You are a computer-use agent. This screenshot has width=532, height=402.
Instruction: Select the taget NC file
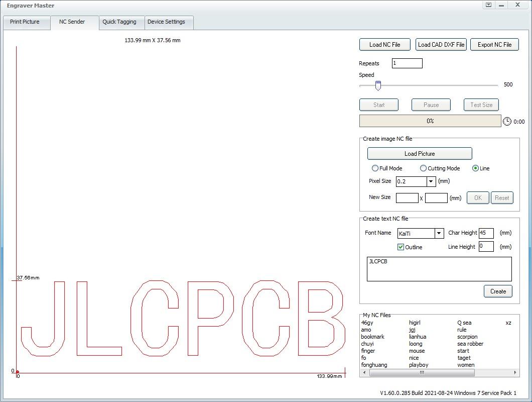pyautogui.click(x=464, y=358)
